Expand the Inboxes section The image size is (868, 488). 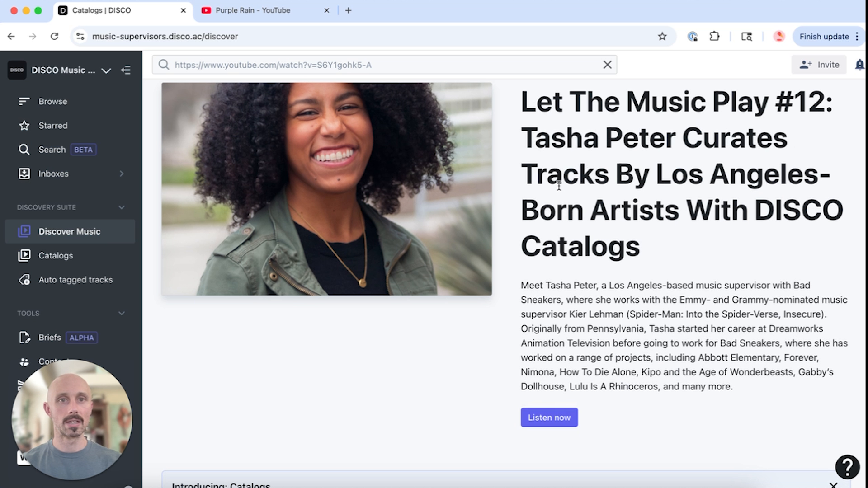[x=121, y=174]
